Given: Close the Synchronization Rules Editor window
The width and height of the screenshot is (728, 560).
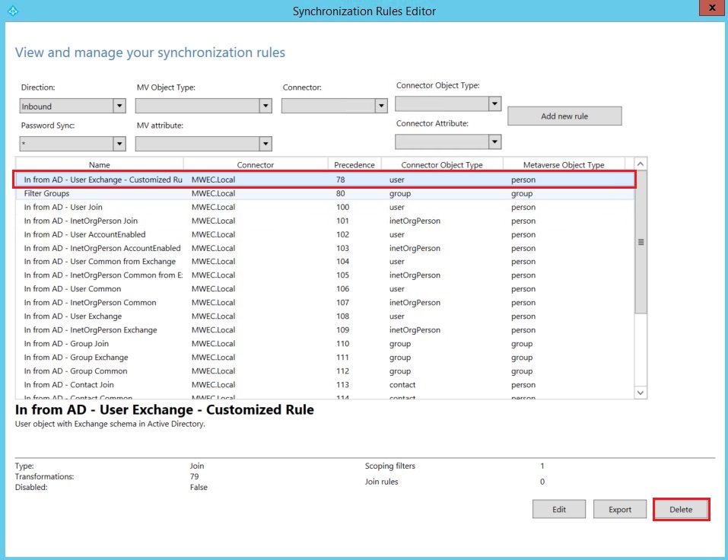Looking at the screenshot, I should point(711,8).
